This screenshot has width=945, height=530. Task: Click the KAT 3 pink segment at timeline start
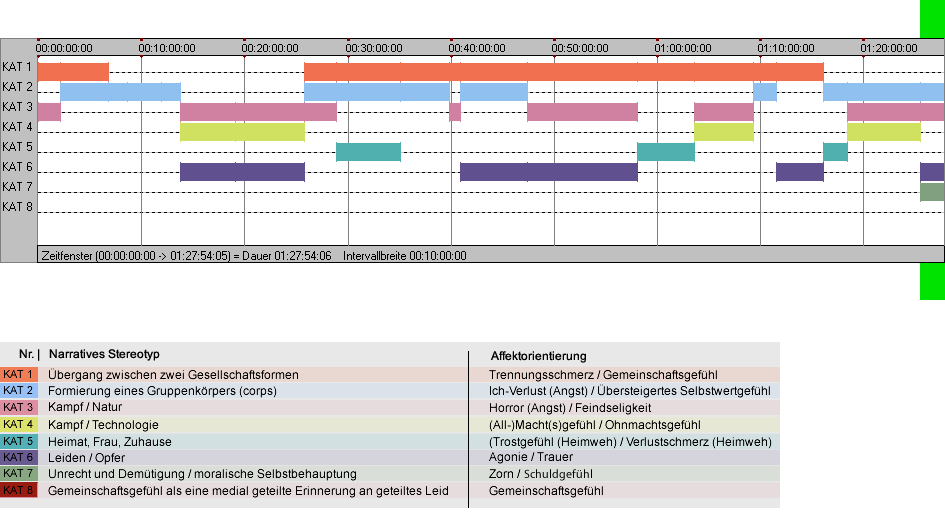[x=49, y=112]
